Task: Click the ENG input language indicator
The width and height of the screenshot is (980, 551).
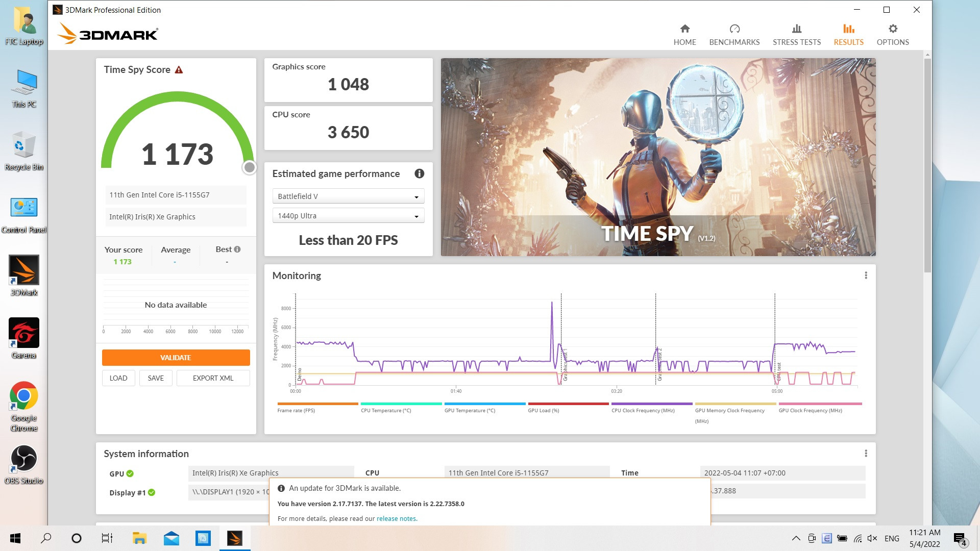Action: [x=892, y=538]
